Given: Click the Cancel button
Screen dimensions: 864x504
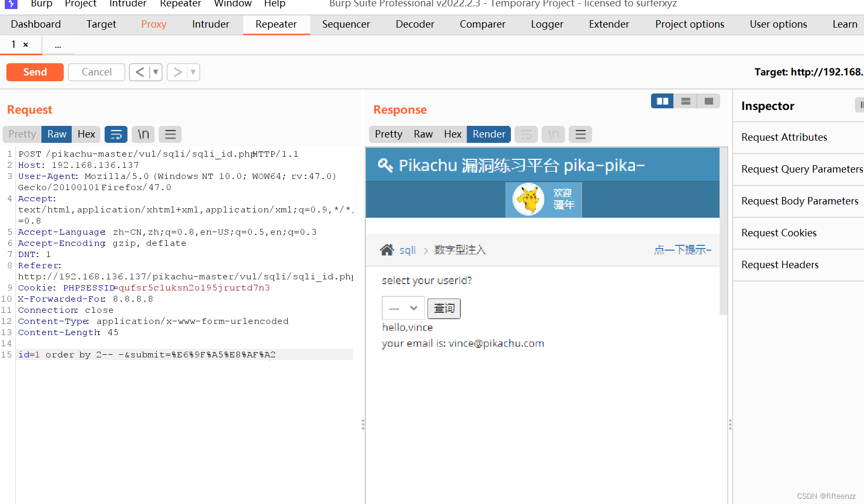Looking at the screenshot, I should coord(97,72).
